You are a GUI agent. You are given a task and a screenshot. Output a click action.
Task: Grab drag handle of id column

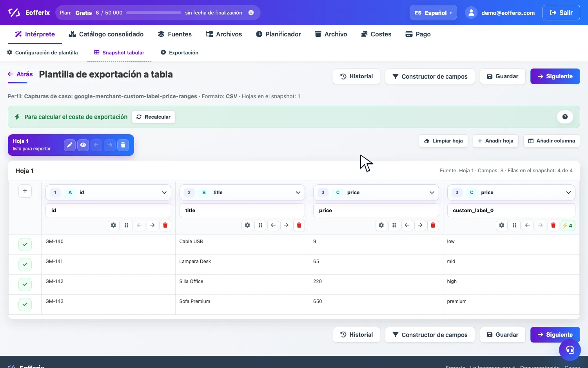click(x=126, y=225)
